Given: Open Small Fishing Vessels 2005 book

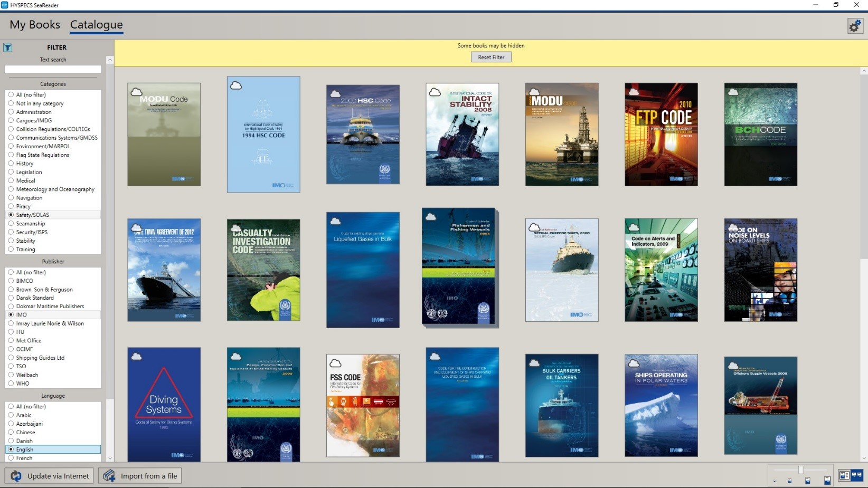Looking at the screenshot, I should (x=263, y=404).
